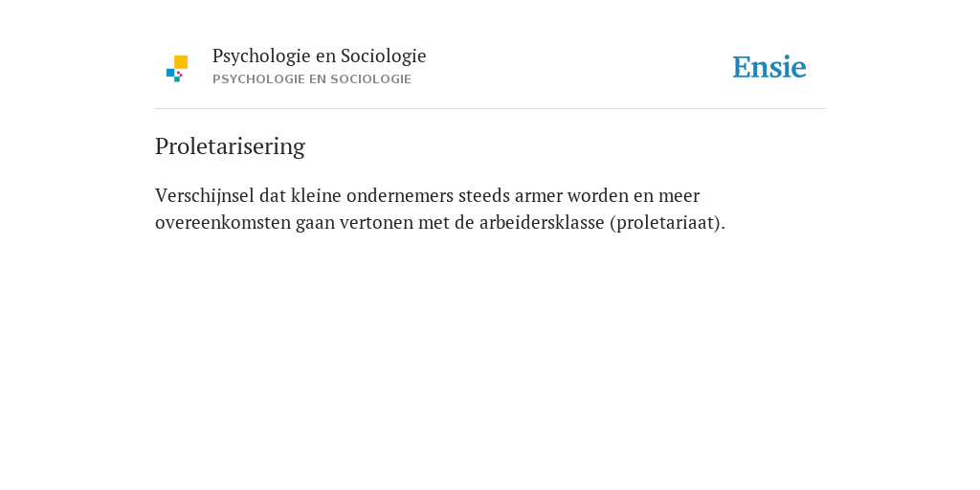Viewport: 980px width, 490px height.
Task: Click the Proletarisering heading
Action: pyautogui.click(x=230, y=146)
